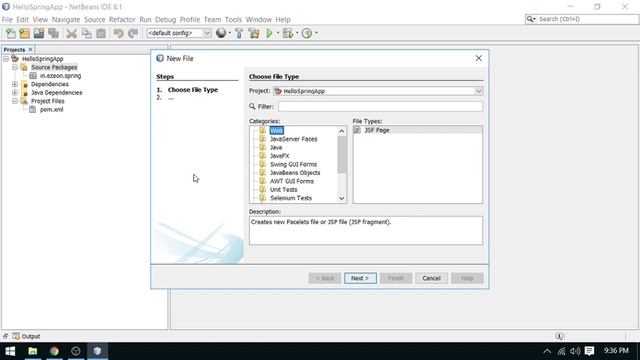Open the Refactor menu
The image size is (640, 360).
click(122, 20)
